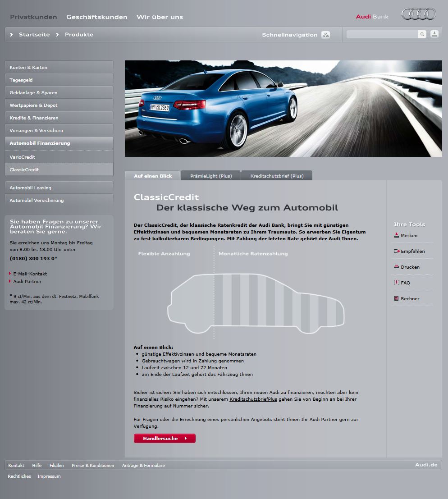Screen dimensions: 448x499
Task: Select Kredite & Finanzieren in the sidebar
Action: [x=59, y=118]
